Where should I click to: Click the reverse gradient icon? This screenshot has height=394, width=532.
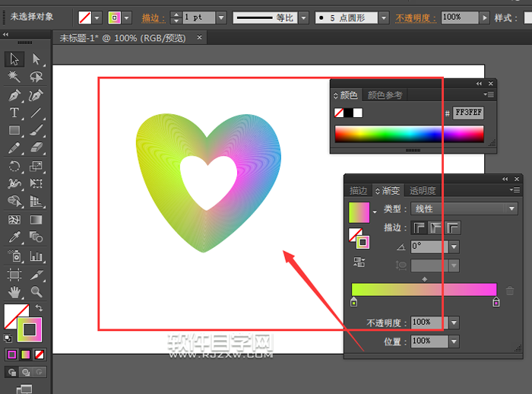[x=359, y=262]
